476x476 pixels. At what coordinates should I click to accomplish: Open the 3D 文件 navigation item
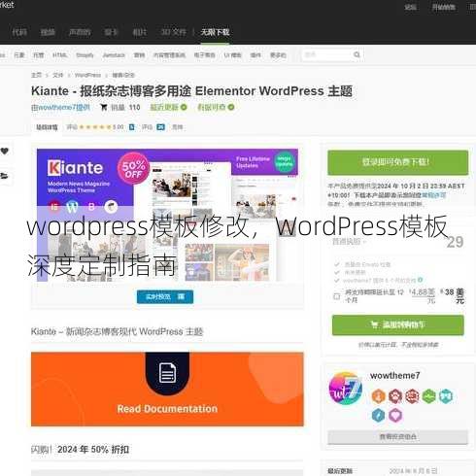click(x=174, y=32)
